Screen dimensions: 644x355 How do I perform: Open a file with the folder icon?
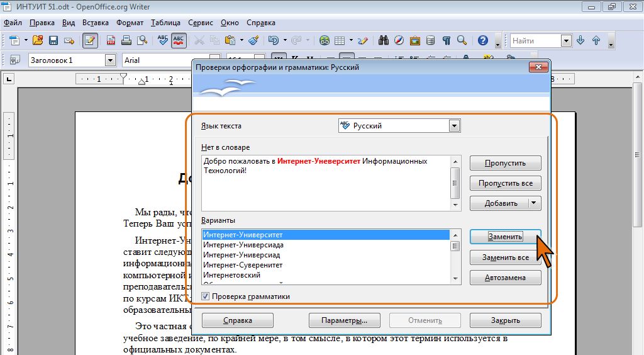(x=38, y=40)
